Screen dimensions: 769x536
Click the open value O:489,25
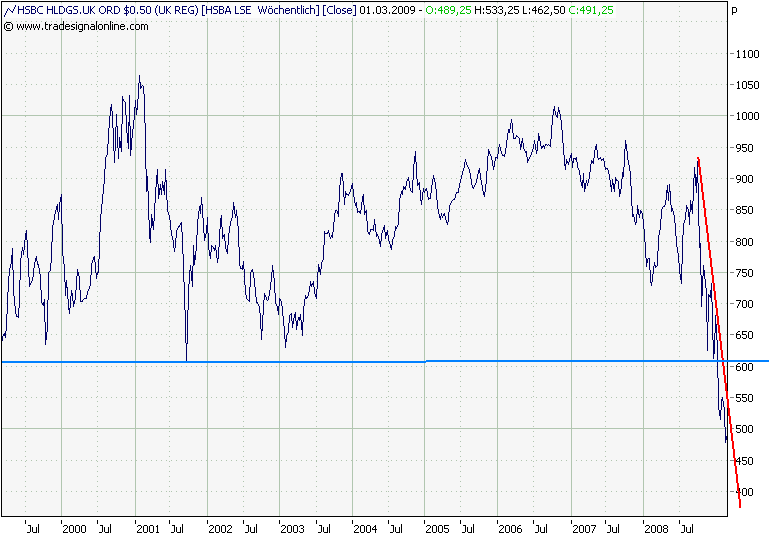tap(448, 10)
